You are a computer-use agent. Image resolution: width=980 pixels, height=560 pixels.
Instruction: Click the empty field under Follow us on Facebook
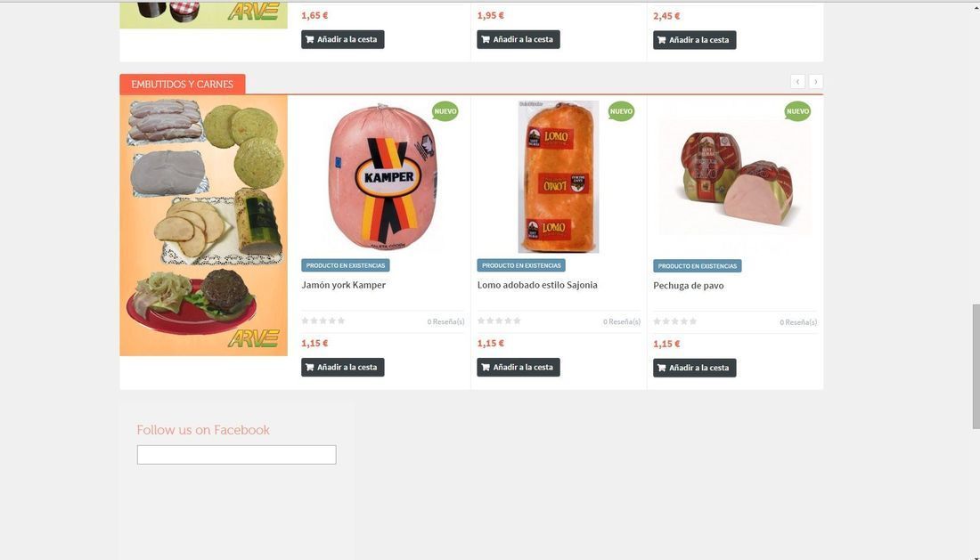click(236, 454)
